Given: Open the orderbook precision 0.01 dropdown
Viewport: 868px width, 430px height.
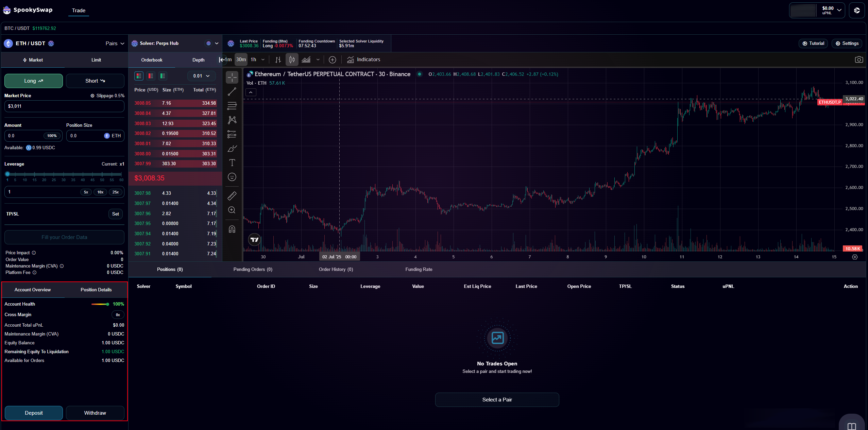Looking at the screenshot, I should pyautogui.click(x=201, y=76).
